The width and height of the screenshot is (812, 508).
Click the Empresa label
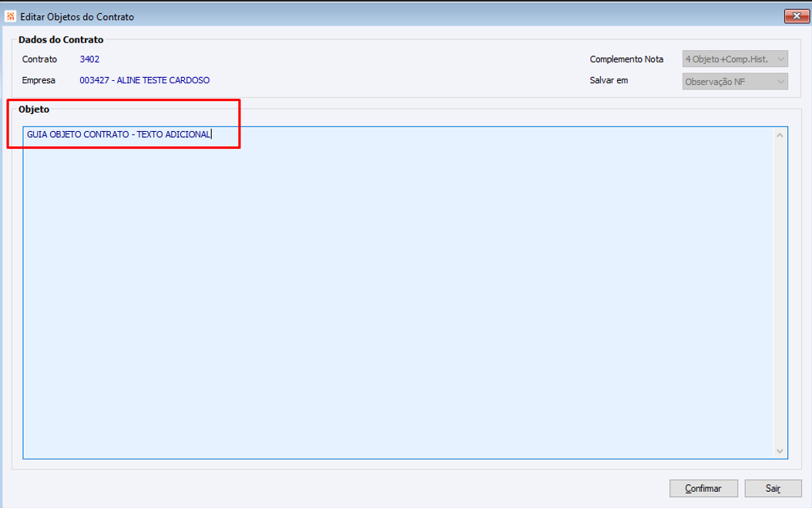39,80
